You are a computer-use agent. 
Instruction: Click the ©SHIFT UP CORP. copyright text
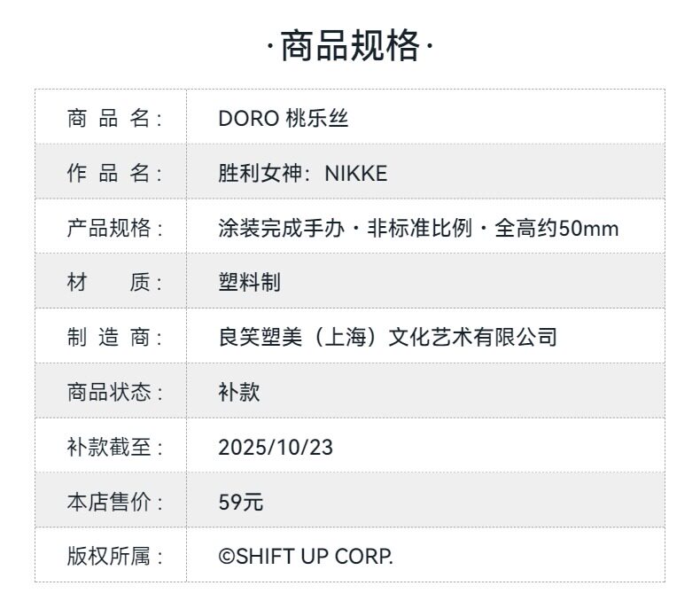306,556
